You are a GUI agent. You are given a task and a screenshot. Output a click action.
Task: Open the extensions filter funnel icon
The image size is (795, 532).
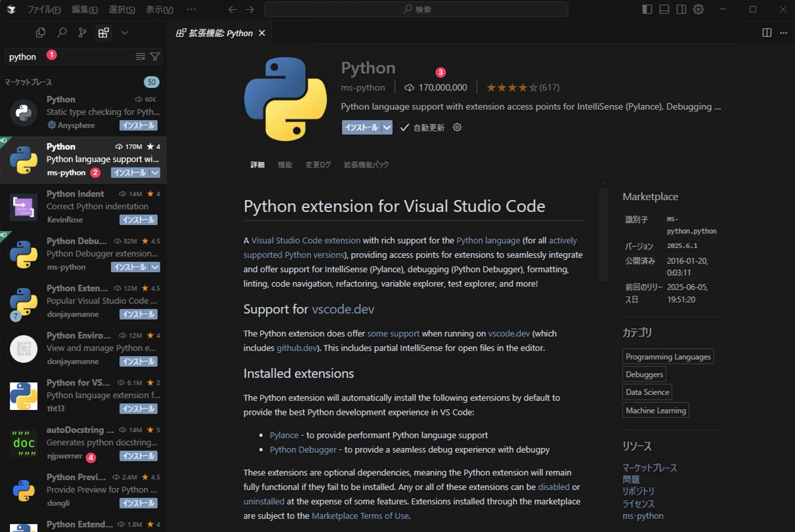click(x=155, y=56)
